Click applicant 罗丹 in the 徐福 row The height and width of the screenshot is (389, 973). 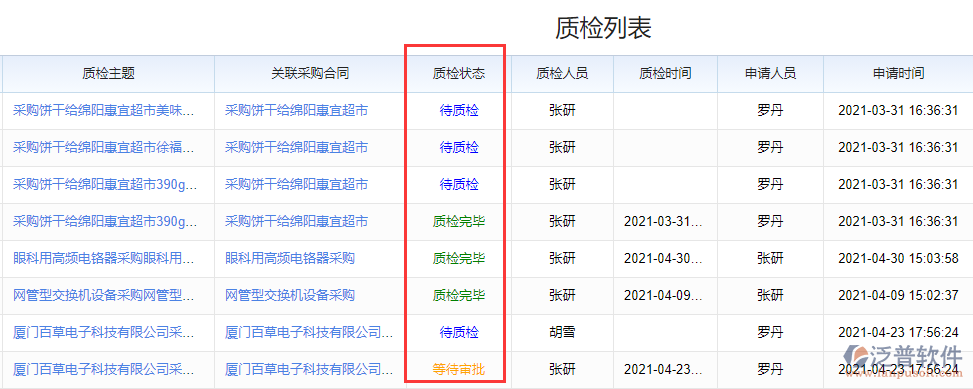point(770,147)
